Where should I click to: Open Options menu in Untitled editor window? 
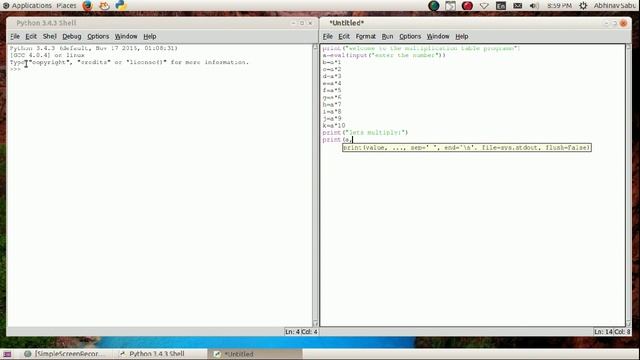(x=410, y=36)
